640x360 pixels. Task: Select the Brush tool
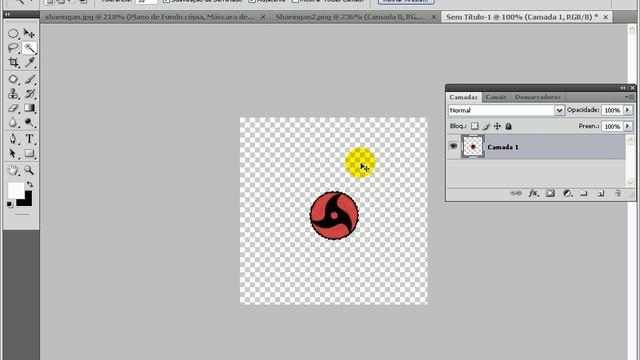pyautogui.click(x=29, y=79)
